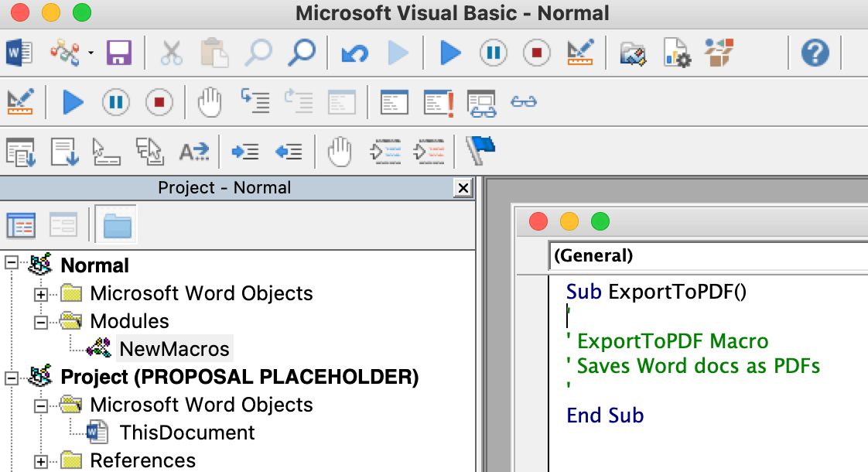Close the Project - Normal panel
Viewport: 868px width, 472px height.
[463, 188]
